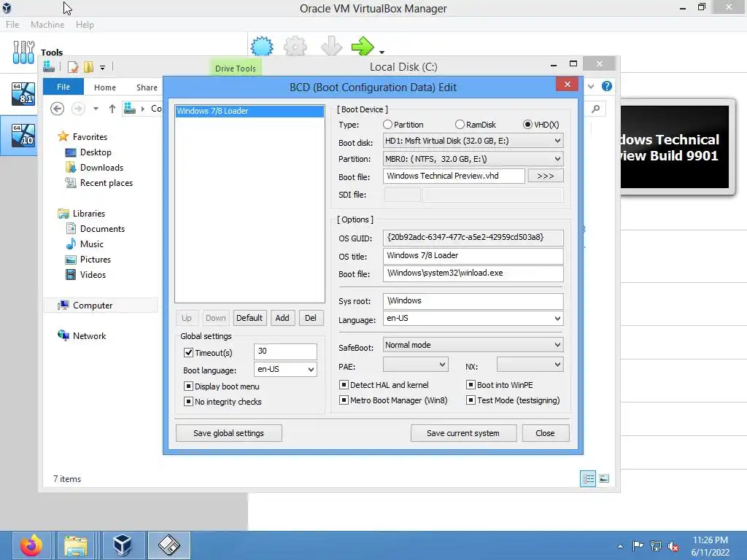Viewport: 747px width, 560px height.
Task: Click Save global settings button
Action: point(228,433)
